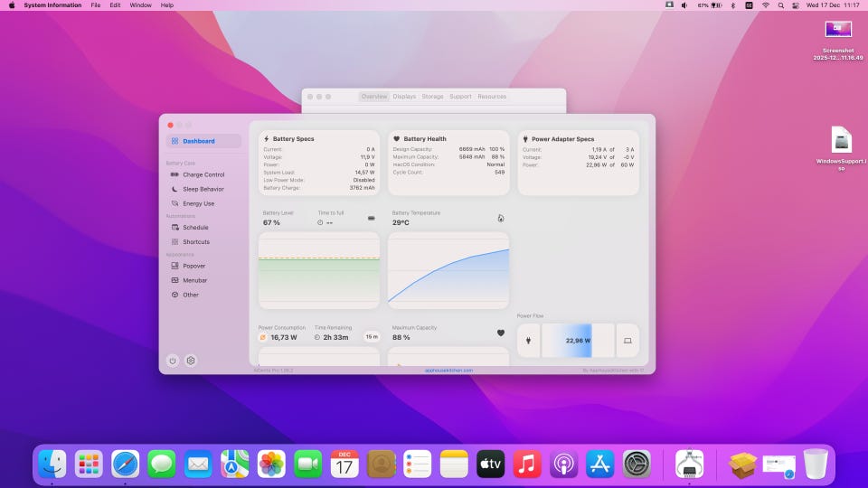The image size is (868, 488).
Task: Open Control Center in the menu bar
Action: [x=798, y=5]
